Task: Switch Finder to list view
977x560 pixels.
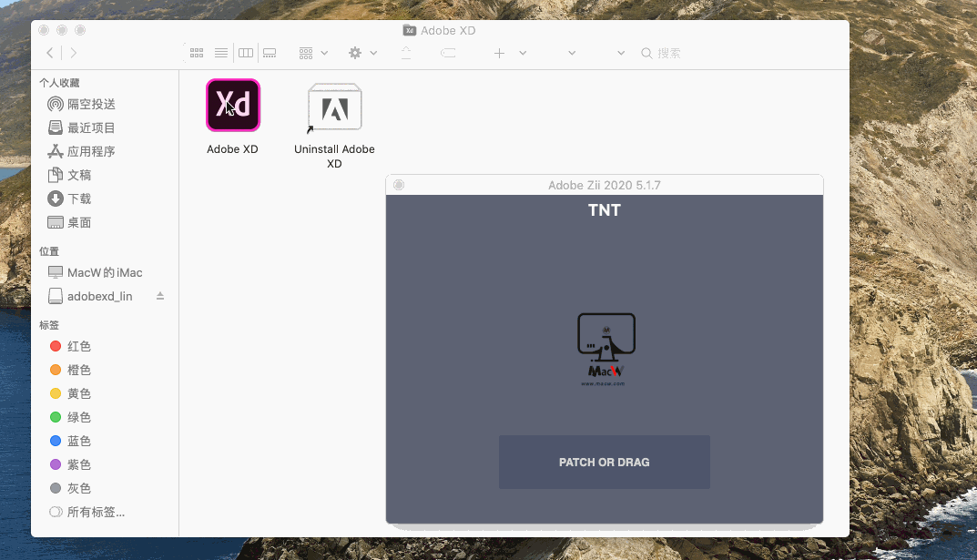Action: coord(221,53)
